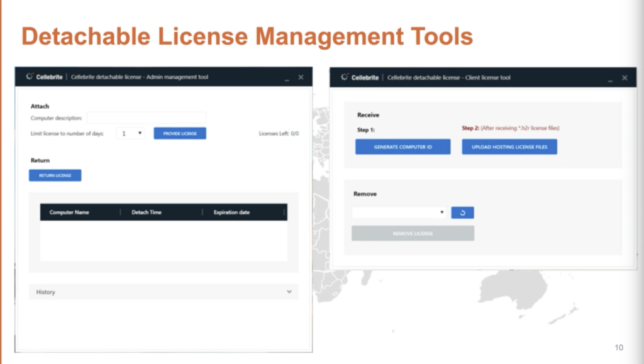Click the slide page number 10
This screenshot has height=364, width=644.
[x=619, y=348]
